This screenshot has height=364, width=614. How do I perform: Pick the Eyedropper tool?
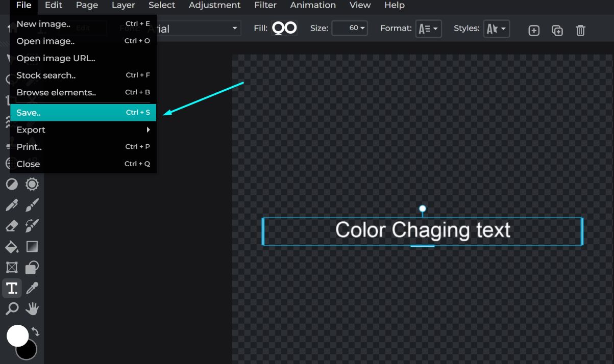click(x=32, y=288)
